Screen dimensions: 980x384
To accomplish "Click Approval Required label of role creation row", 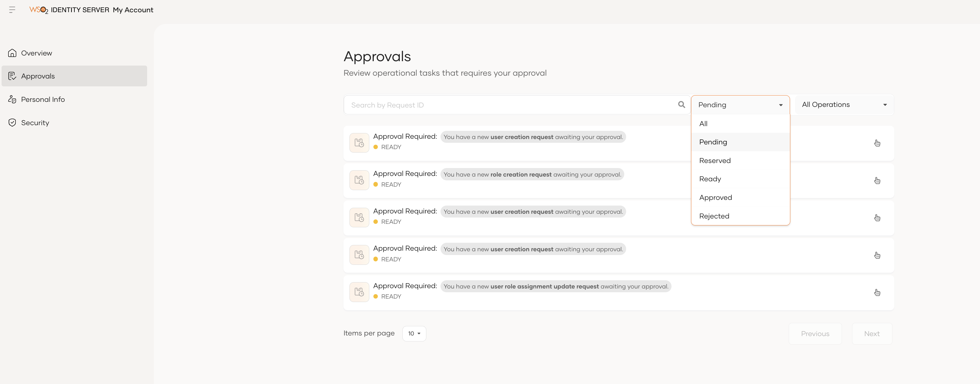I will 405,173.
